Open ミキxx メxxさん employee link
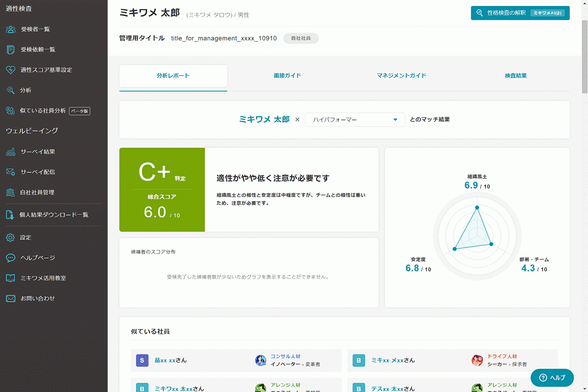Screen dimensions: 588x392 click(393, 360)
